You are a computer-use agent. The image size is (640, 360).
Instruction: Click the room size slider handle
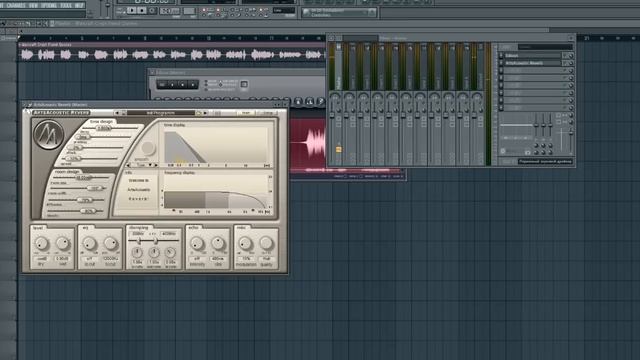84,178
